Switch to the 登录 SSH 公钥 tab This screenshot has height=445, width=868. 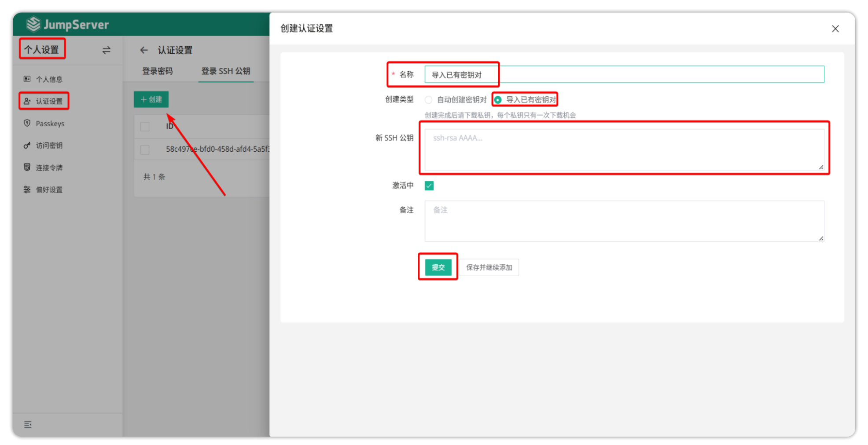point(226,71)
